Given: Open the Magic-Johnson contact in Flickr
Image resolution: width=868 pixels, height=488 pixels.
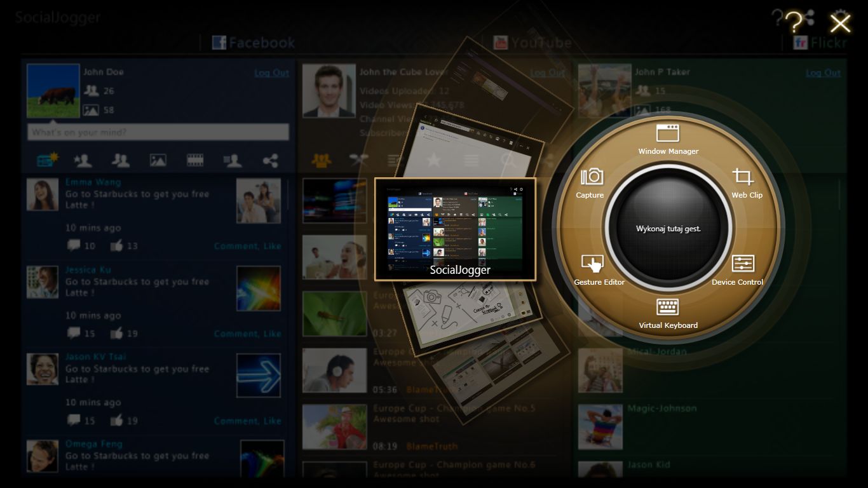Looking at the screenshot, I should [661, 409].
